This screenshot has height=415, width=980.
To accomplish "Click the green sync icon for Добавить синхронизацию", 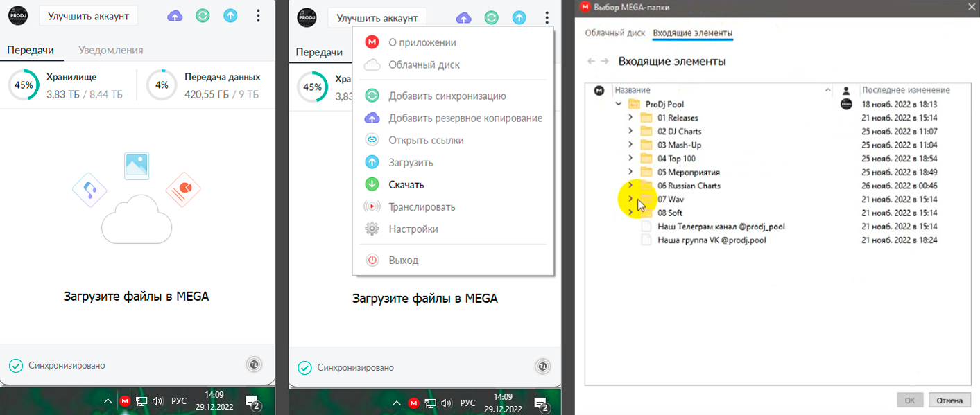I will (372, 96).
